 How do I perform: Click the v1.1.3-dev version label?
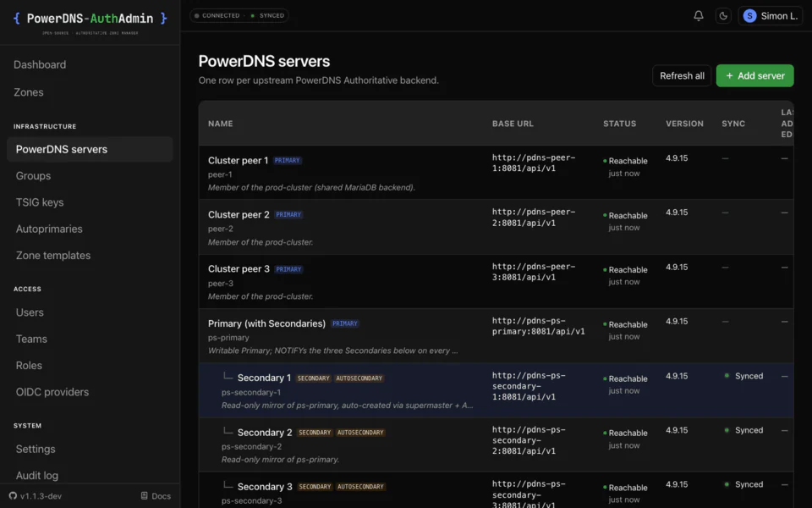tap(41, 496)
